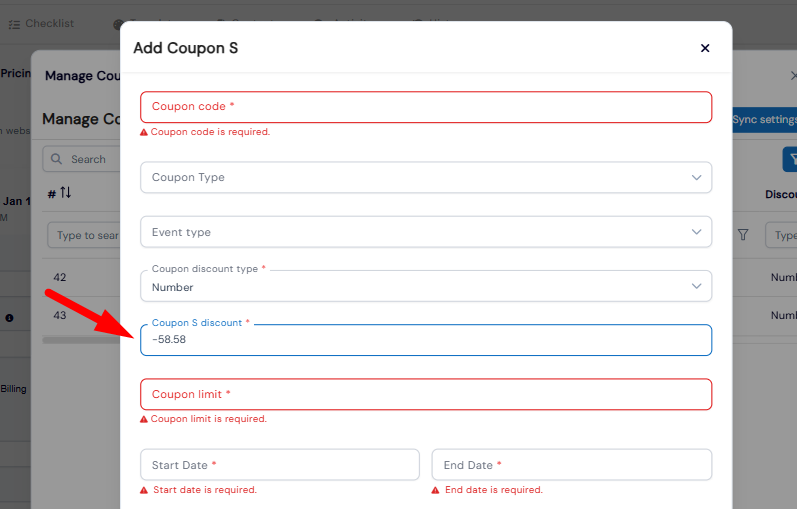Image resolution: width=797 pixels, height=509 pixels.
Task: Focus the Coupon code field
Action: point(426,107)
